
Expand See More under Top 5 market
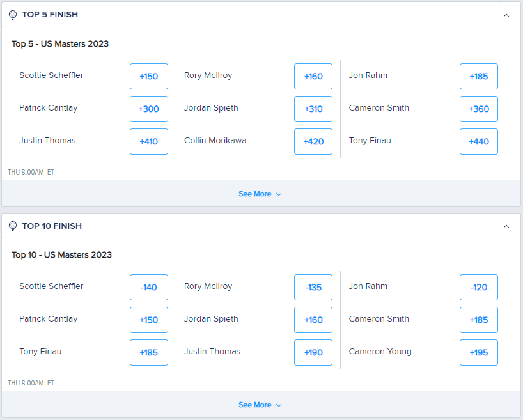pos(260,194)
